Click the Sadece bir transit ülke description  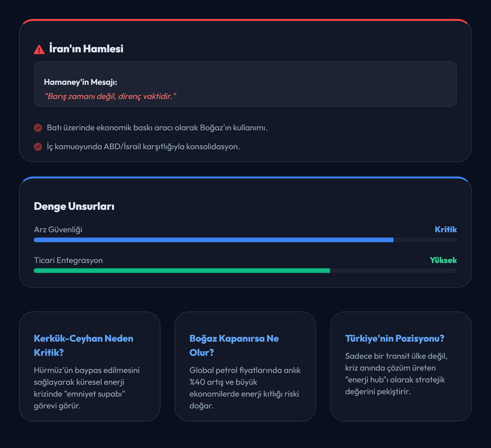[396, 374]
